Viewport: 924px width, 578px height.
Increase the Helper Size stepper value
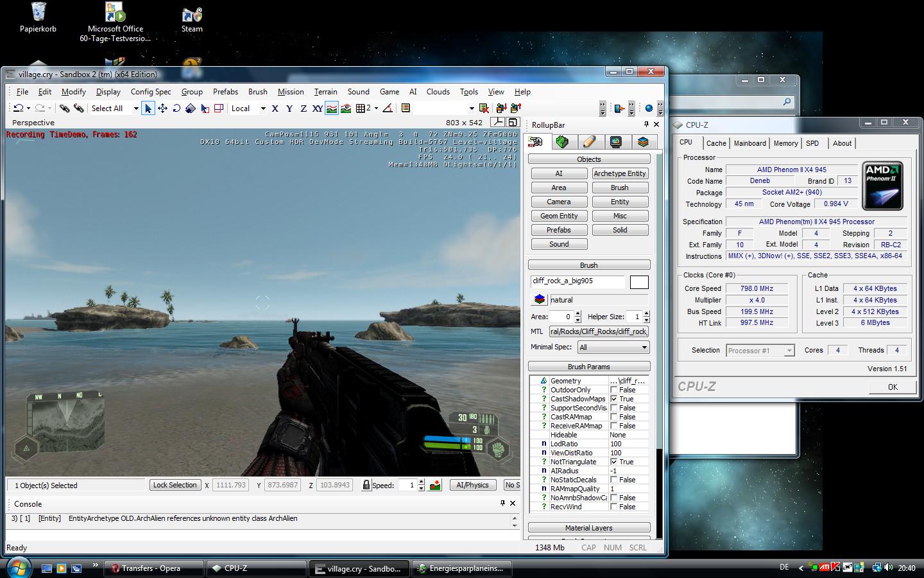tap(646, 313)
